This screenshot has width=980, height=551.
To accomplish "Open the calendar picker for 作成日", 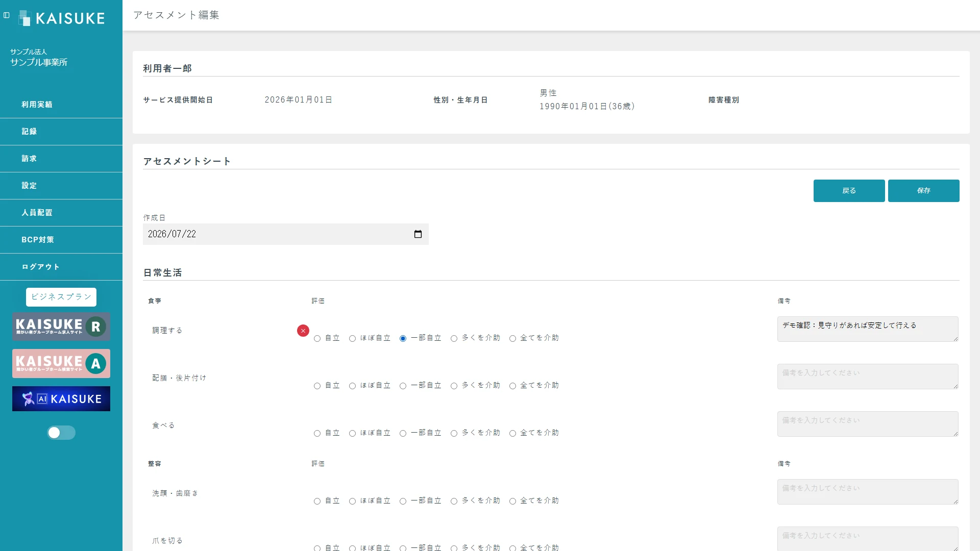I will point(418,234).
